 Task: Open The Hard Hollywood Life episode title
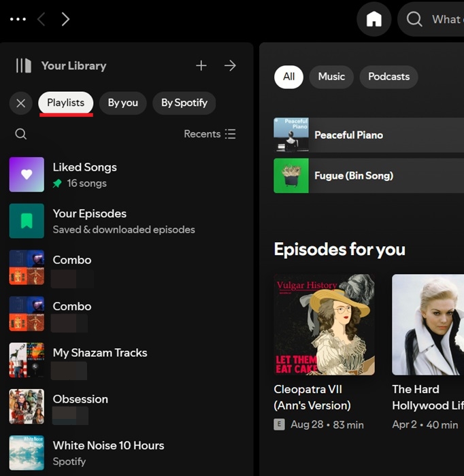coord(428,397)
